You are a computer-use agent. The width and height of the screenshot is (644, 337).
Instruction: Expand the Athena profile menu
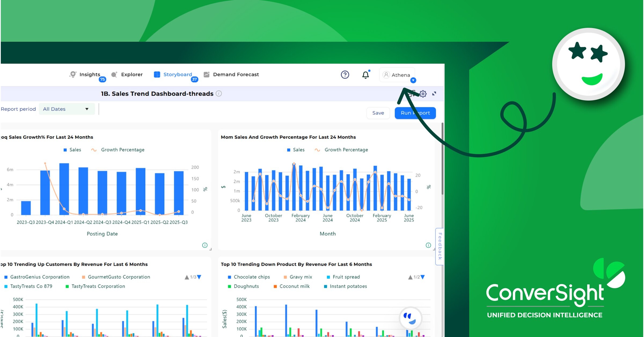point(413,80)
